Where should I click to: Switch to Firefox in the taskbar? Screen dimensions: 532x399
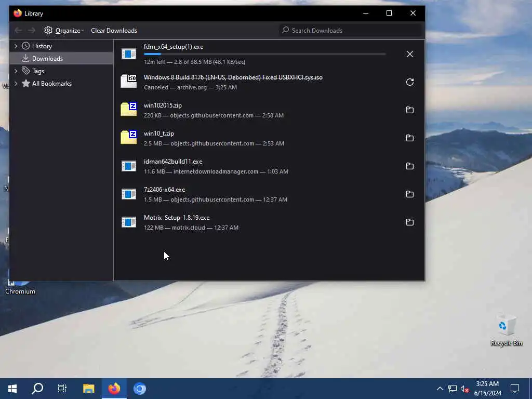tap(114, 389)
